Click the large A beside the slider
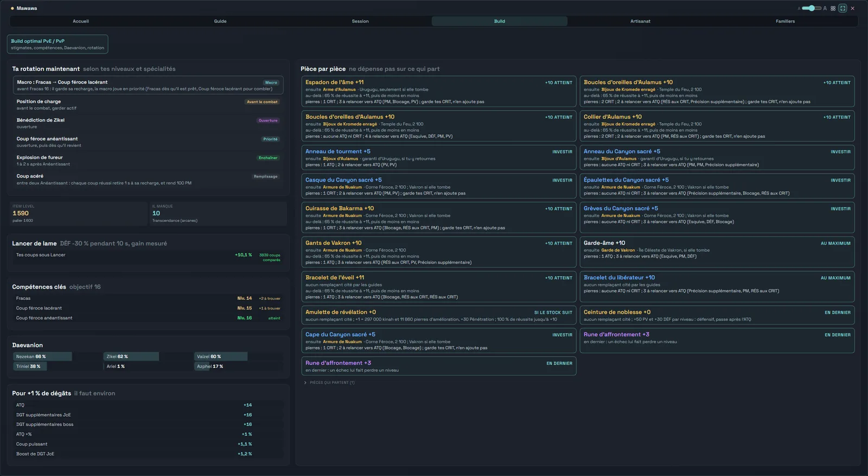Image resolution: width=868 pixels, height=476 pixels. pos(825,8)
